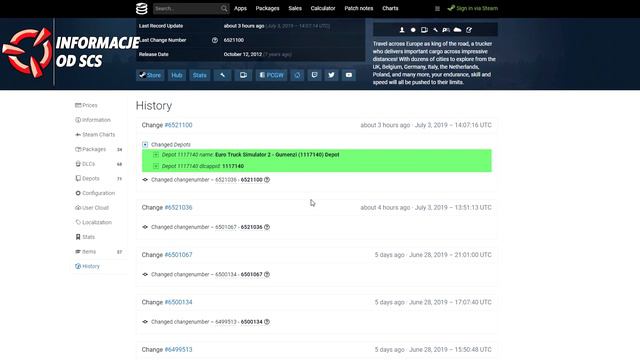
Task: Click Sign in via Steam
Action: (473, 8)
